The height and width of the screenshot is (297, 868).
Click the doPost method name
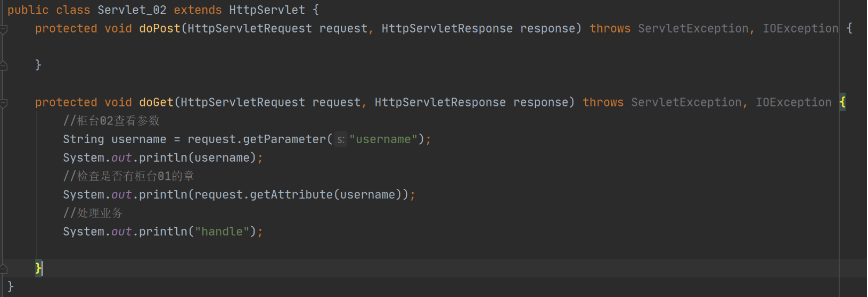click(x=160, y=29)
